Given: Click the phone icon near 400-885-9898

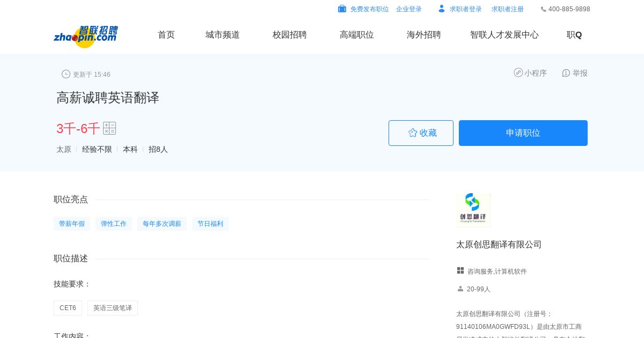Looking at the screenshot, I should [x=544, y=9].
